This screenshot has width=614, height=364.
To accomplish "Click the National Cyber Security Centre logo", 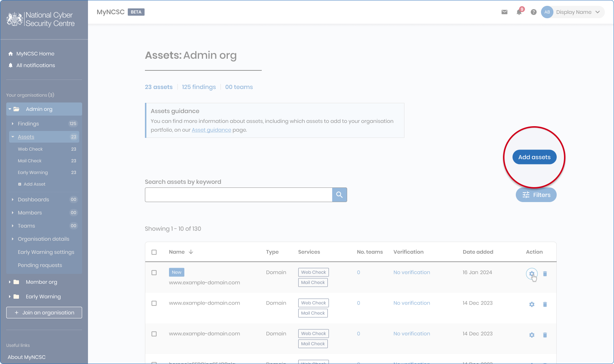I will click(x=41, y=19).
